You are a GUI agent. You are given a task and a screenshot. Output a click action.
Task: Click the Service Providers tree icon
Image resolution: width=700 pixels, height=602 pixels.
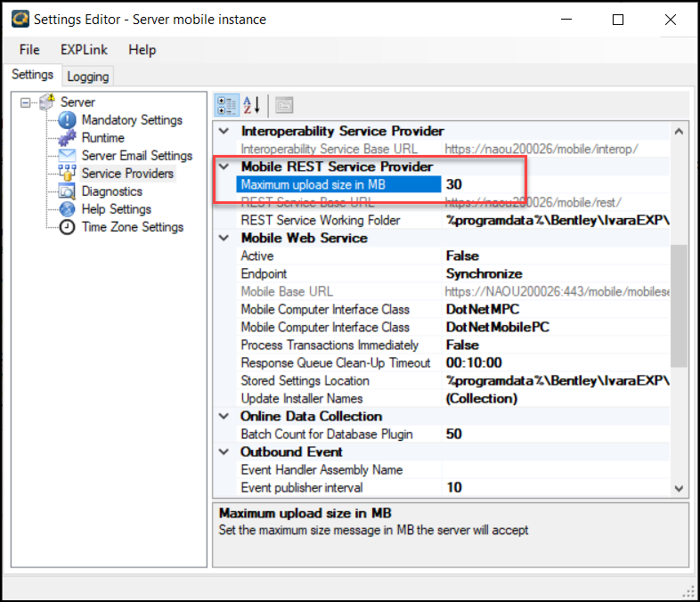point(67,173)
